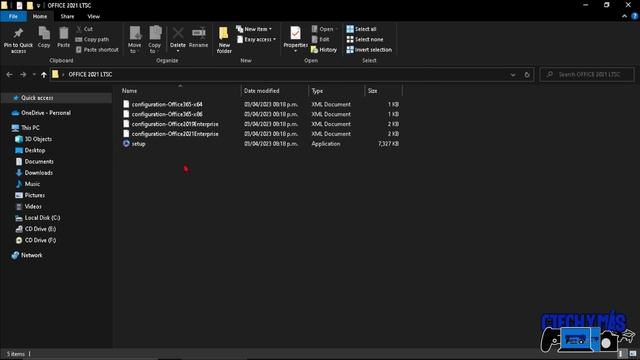The width and height of the screenshot is (640, 360).
Task: Open CD Drive (E:)
Action: click(x=40, y=229)
